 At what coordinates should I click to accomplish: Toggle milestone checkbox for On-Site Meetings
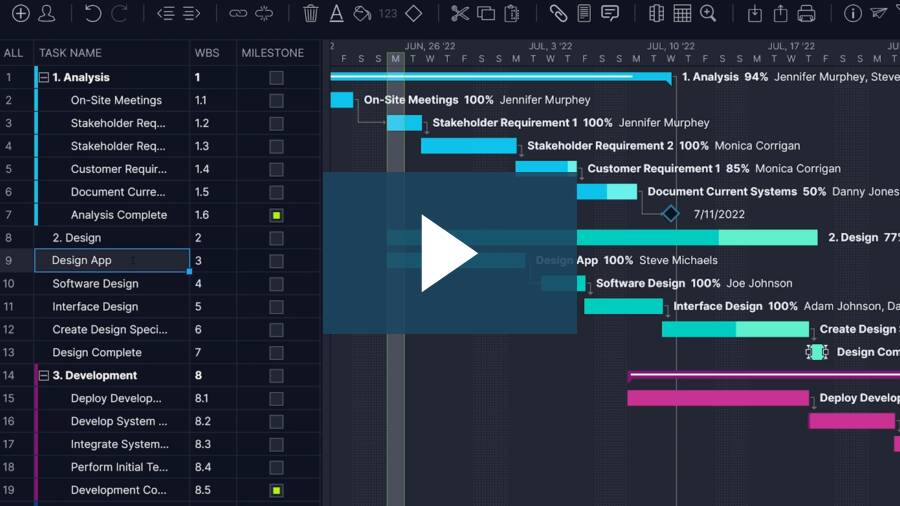pyautogui.click(x=276, y=100)
